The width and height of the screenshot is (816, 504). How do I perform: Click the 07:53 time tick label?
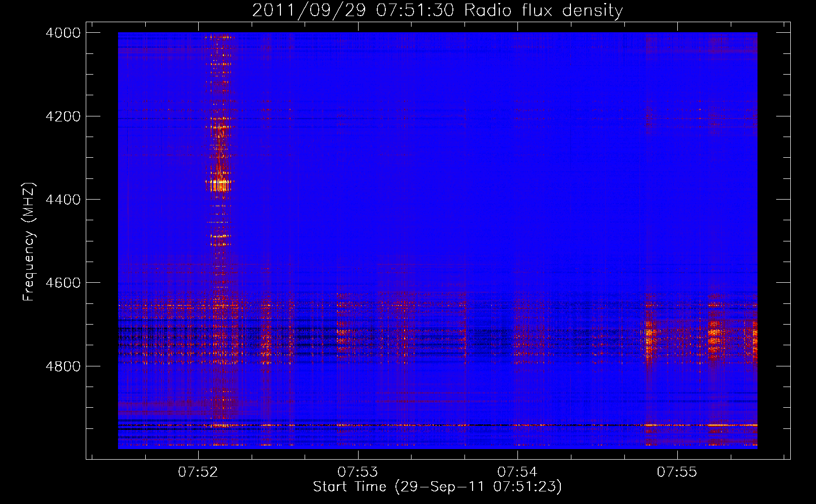click(358, 472)
